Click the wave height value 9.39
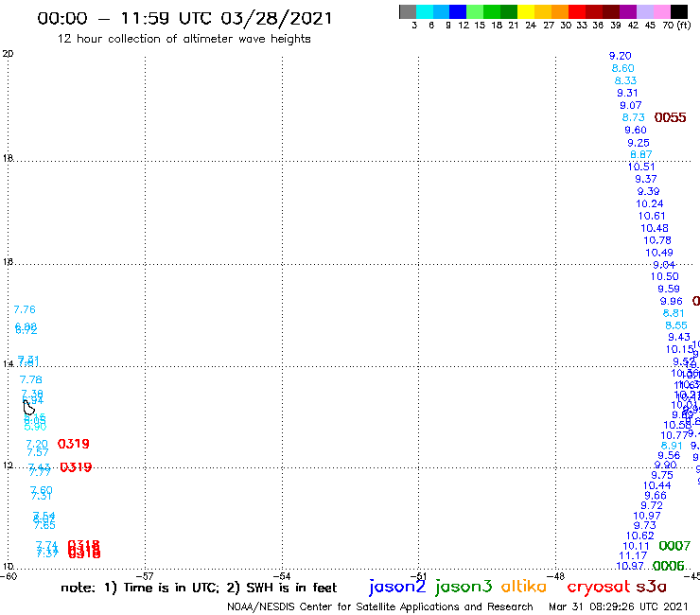700x615 pixels. (x=648, y=191)
